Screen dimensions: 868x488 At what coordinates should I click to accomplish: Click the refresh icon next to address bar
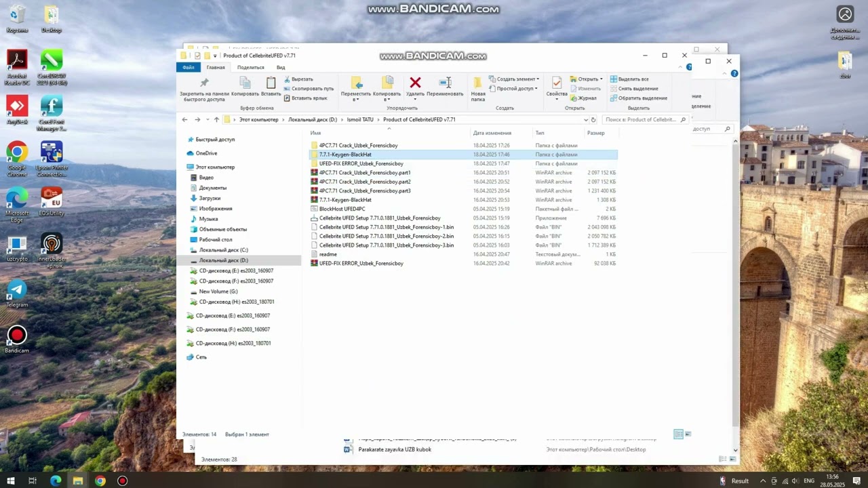[x=593, y=120]
